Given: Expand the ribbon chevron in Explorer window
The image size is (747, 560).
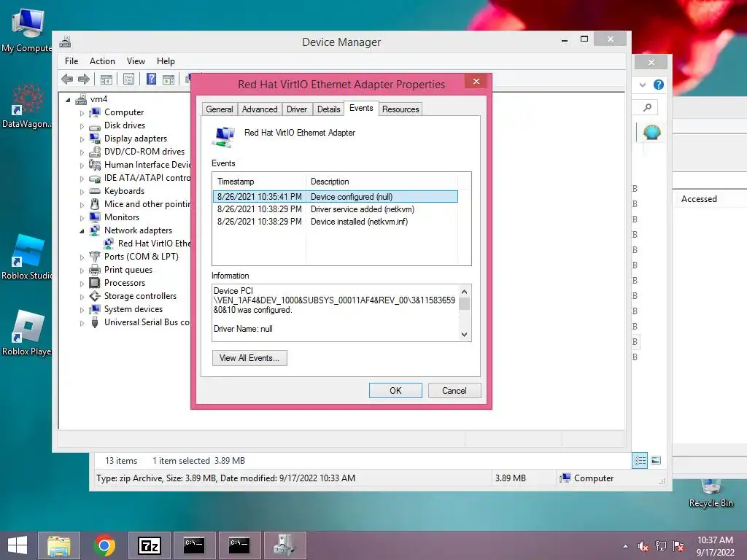Looking at the screenshot, I should [x=643, y=85].
